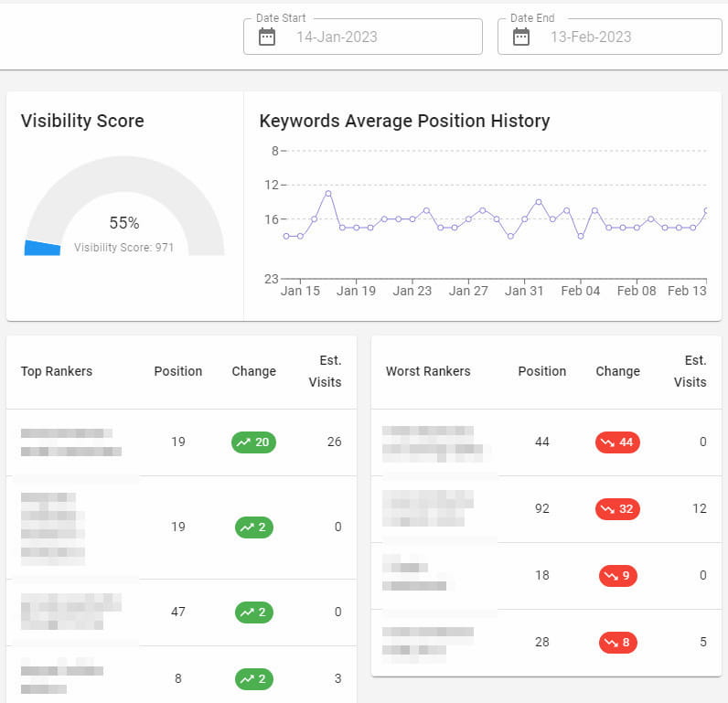The width and height of the screenshot is (728, 703).
Task: Click the red change badge showing 9
Action: (618, 576)
